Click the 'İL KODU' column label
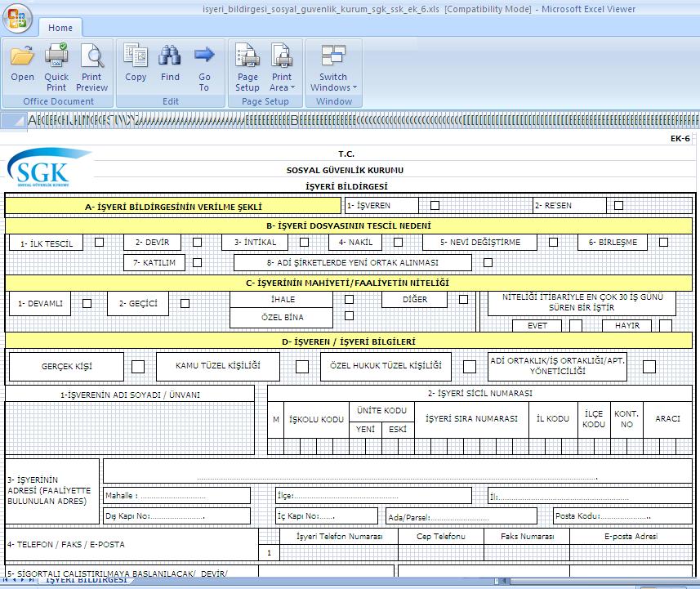The height and width of the screenshot is (589, 700). point(553,419)
